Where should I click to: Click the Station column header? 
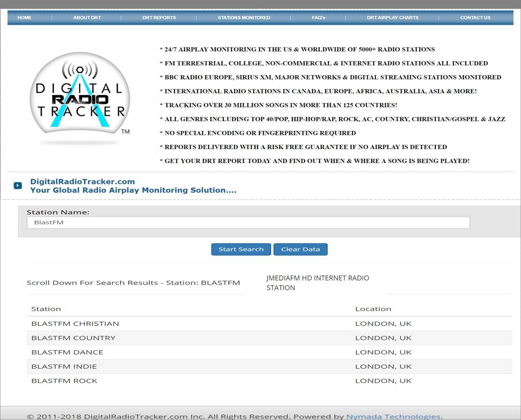click(x=46, y=309)
